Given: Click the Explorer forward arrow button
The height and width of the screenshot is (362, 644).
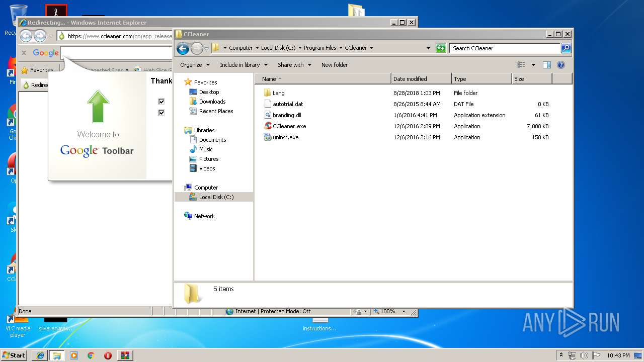Looking at the screenshot, I should pyautogui.click(x=197, y=48).
